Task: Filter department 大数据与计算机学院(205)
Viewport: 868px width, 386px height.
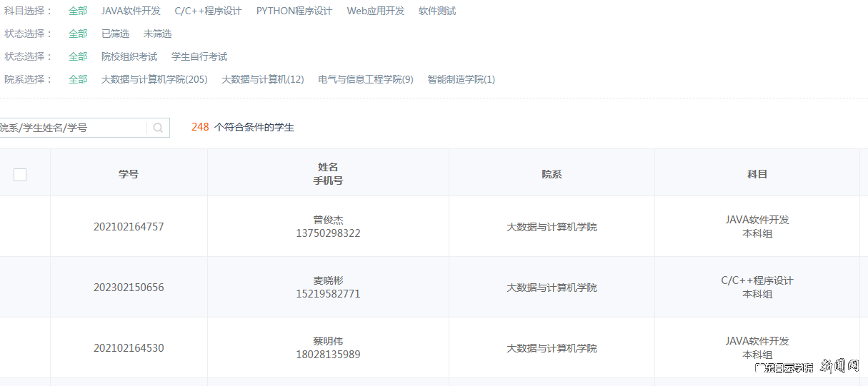Action: tap(154, 79)
